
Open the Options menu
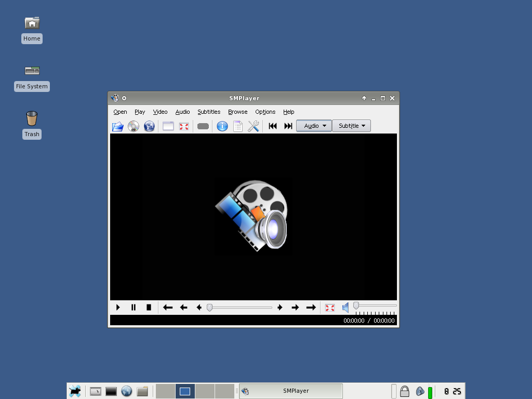265,112
